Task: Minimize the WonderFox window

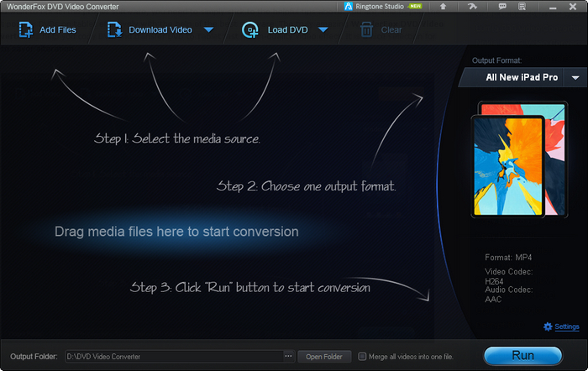Action: pyautogui.click(x=553, y=7)
